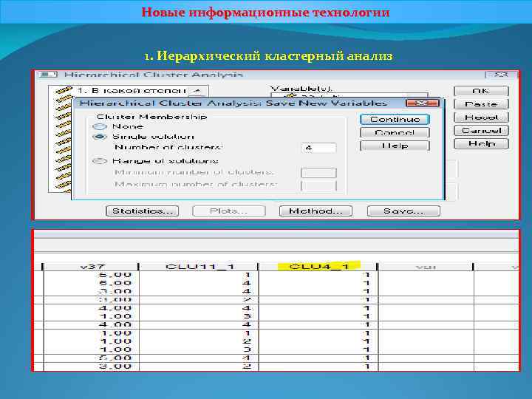Click the Maximum number of clusters field
Image resolution: width=532 pixels, height=399 pixels.
[318, 185]
